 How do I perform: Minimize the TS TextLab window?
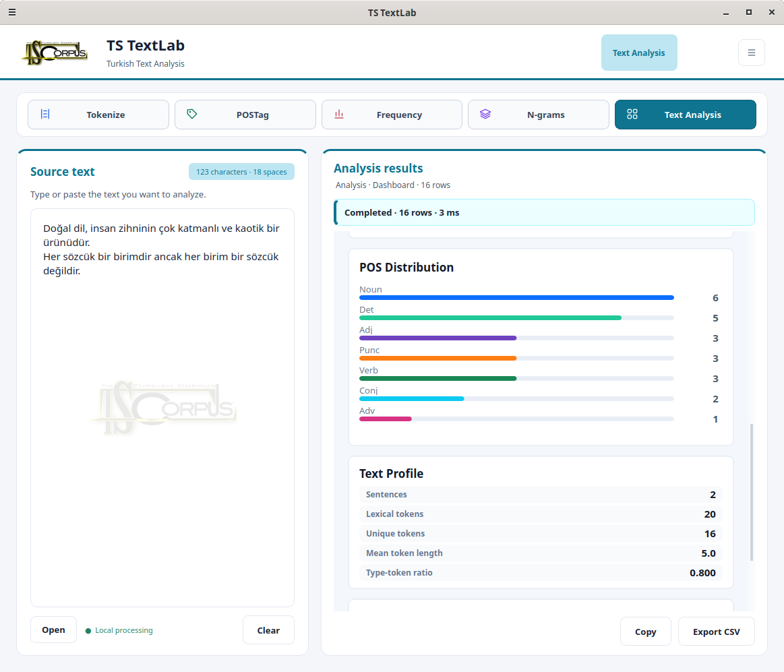point(725,13)
